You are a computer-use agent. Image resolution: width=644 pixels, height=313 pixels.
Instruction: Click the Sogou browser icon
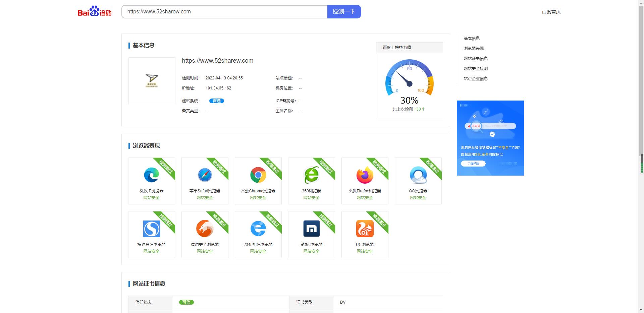click(x=151, y=229)
